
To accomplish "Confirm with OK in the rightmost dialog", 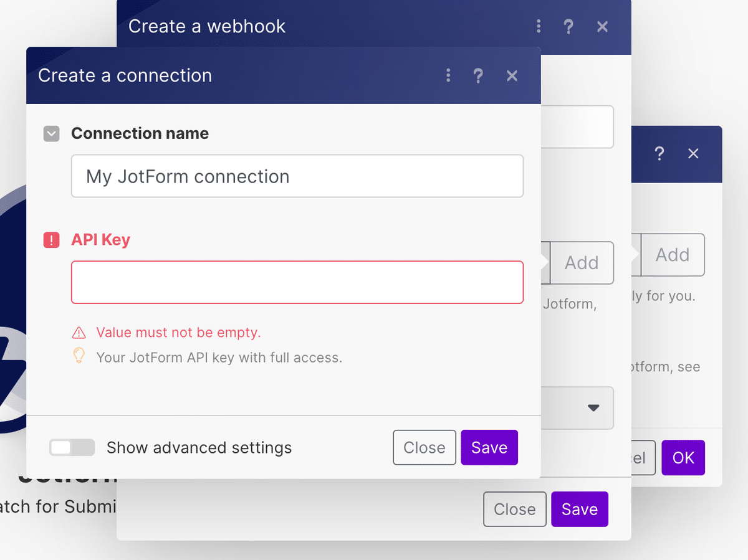I will pos(683,458).
